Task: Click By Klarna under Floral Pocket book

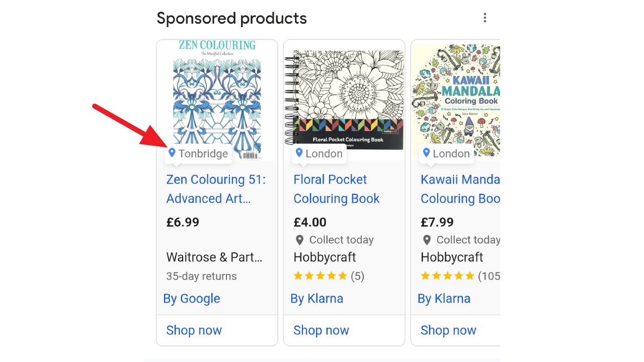Action: click(x=317, y=299)
